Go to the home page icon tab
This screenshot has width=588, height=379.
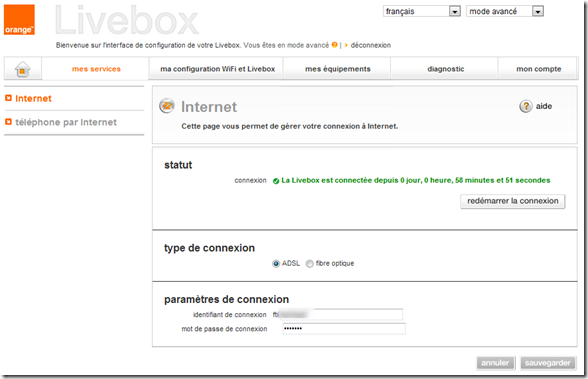coord(22,69)
